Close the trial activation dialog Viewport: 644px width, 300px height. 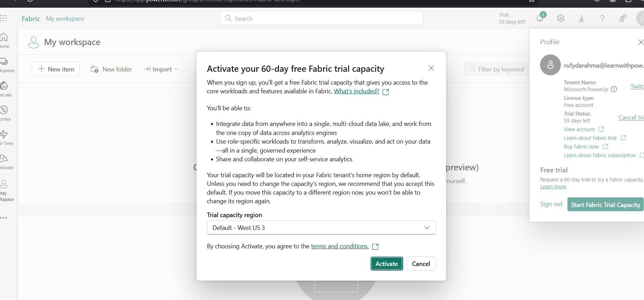[x=431, y=68]
